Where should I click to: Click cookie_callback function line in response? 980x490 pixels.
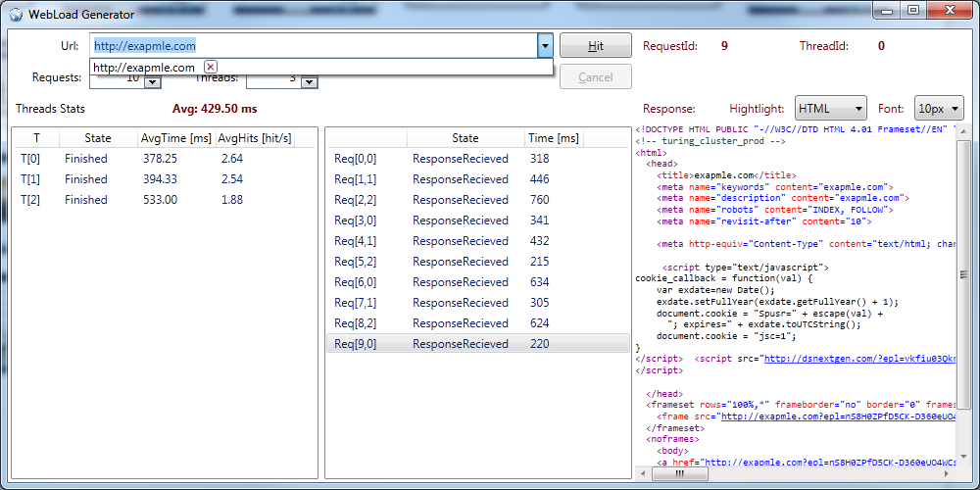(722, 278)
